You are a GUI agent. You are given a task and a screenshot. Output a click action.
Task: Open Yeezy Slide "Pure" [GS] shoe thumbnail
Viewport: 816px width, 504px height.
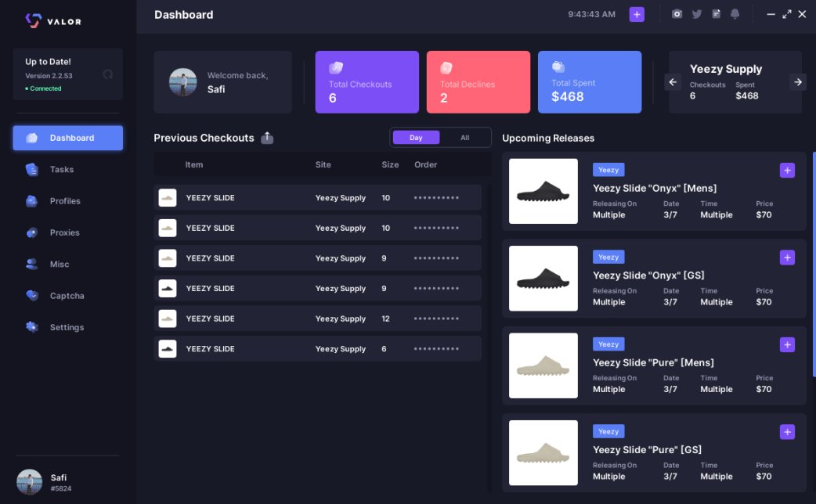(543, 452)
